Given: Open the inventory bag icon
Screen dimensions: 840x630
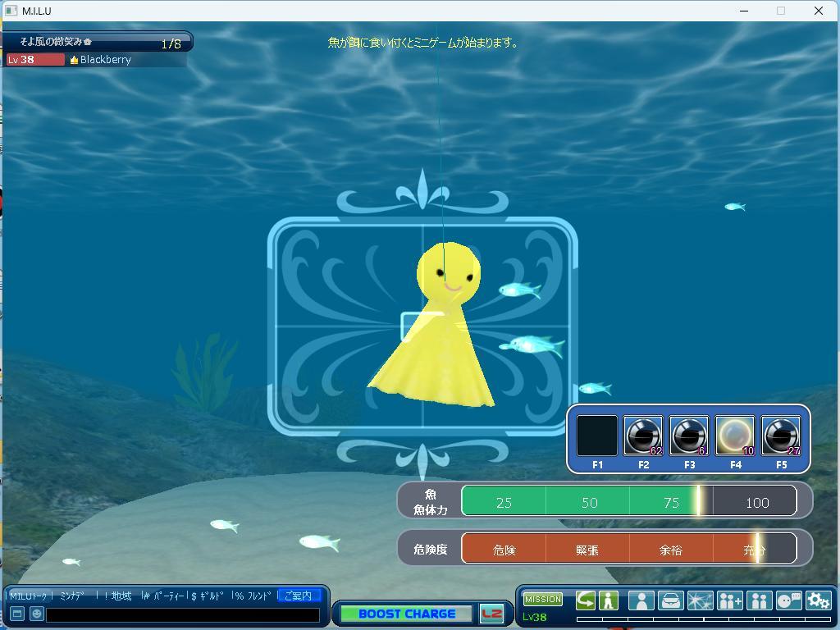Looking at the screenshot, I should pyautogui.click(x=671, y=600).
